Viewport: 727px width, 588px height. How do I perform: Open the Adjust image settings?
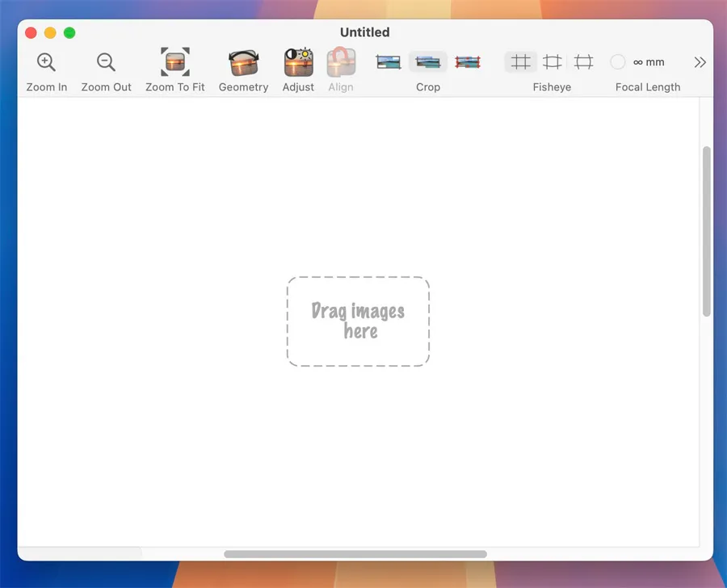(x=298, y=62)
